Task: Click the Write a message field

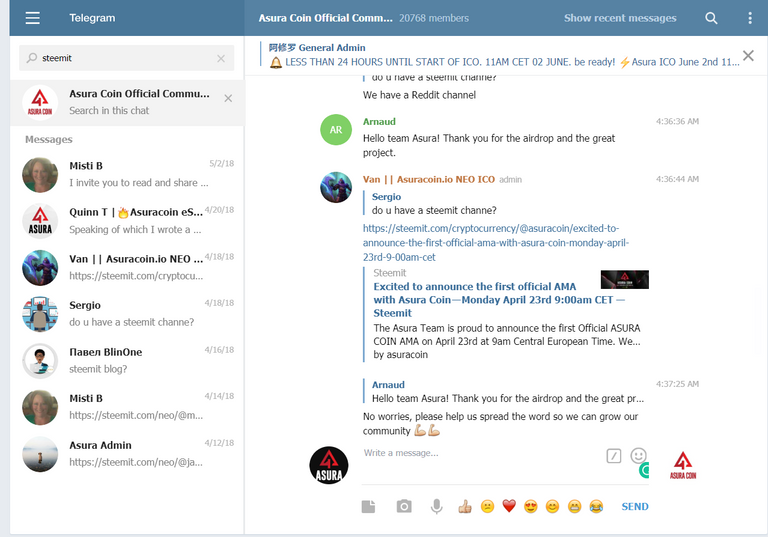Action: coord(480,453)
